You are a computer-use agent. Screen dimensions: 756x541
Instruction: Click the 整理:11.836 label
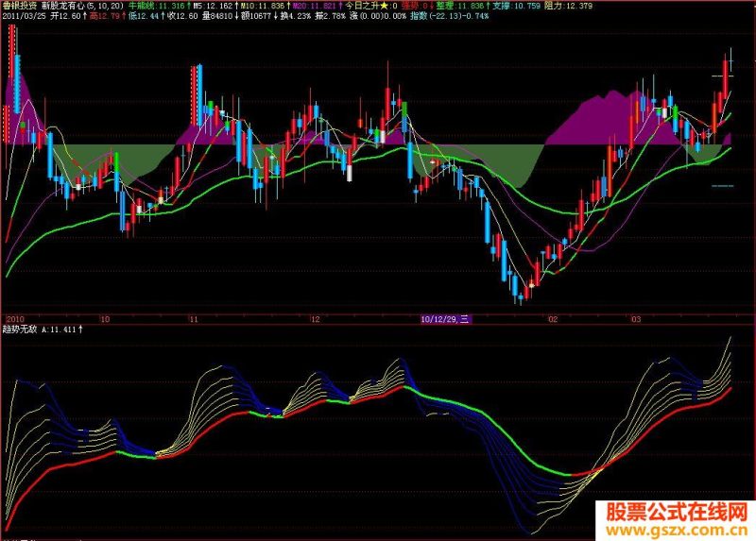[x=460, y=6]
